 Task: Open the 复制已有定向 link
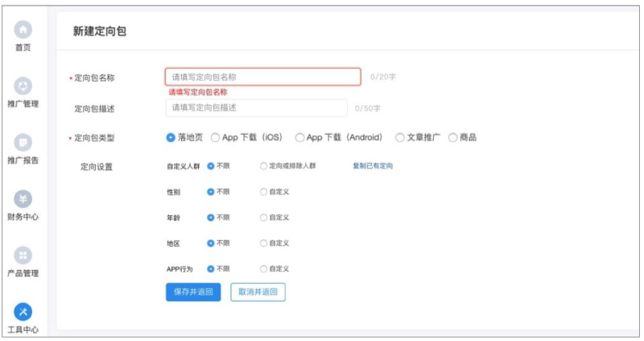coord(373,166)
